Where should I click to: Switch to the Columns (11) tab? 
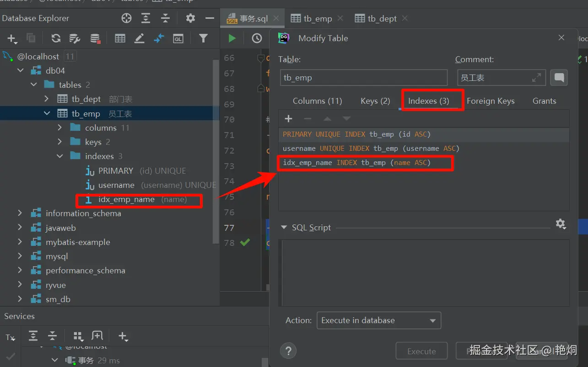coord(317,101)
